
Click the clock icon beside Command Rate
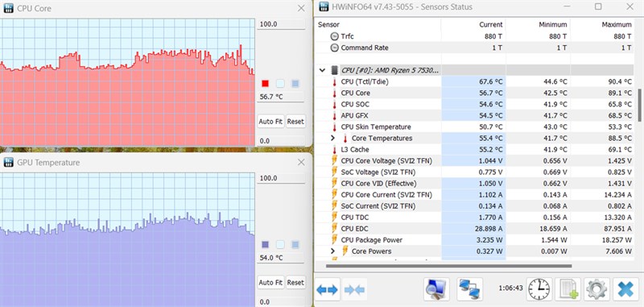pyautogui.click(x=335, y=48)
